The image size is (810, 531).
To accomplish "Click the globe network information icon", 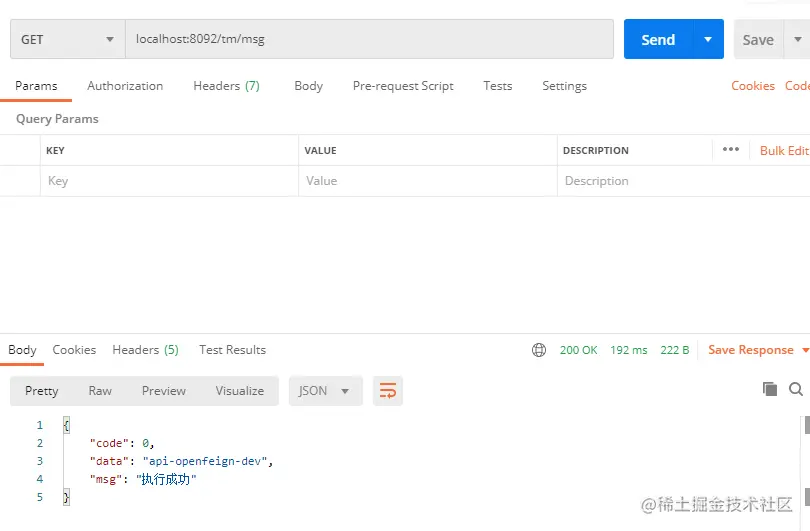I will click(539, 350).
